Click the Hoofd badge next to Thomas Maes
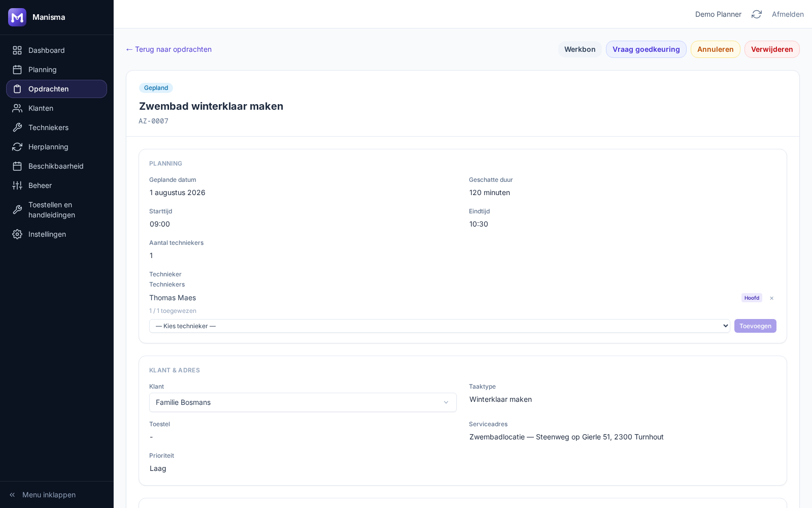This screenshot has height=508, width=812. [x=752, y=298]
